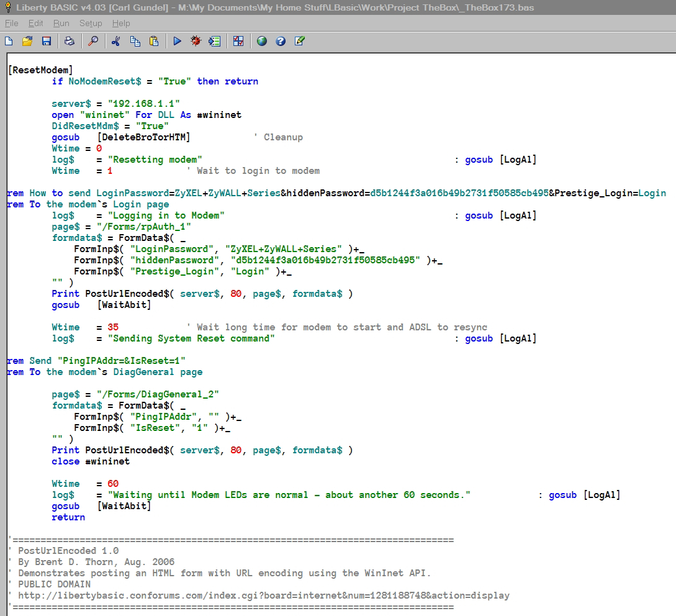Viewport: 676px width, 616px height.
Task: Click the make tokenized file icon
Action: click(215, 41)
